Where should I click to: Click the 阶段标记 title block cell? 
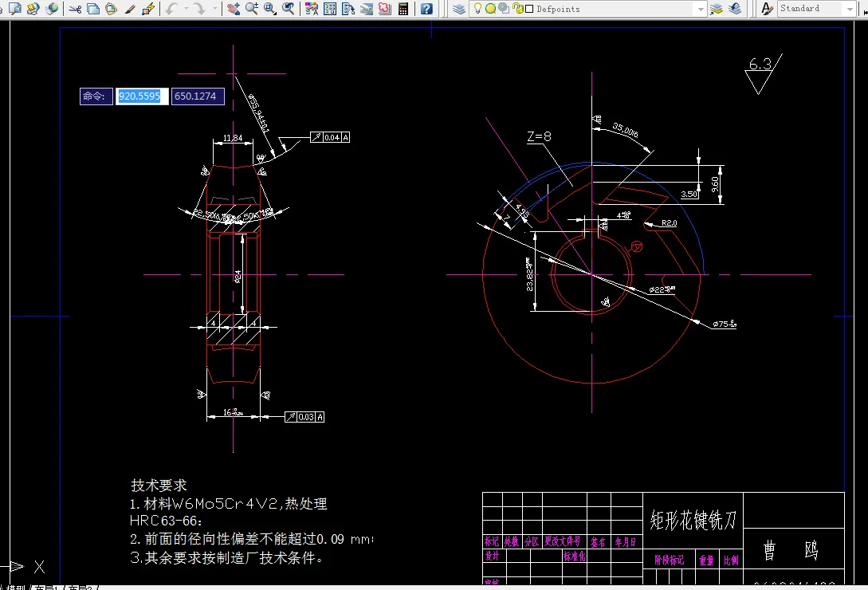tap(670, 560)
